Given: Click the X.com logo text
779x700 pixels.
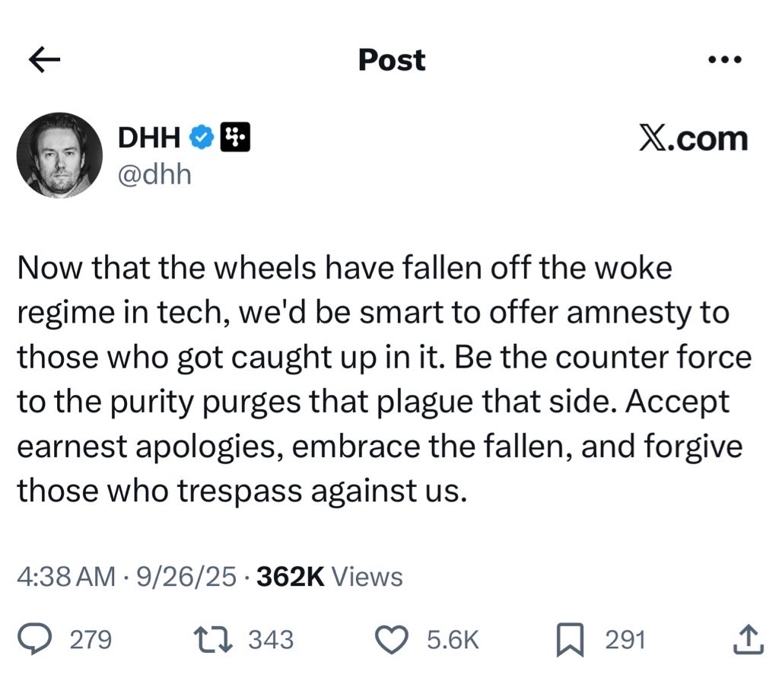Looking at the screenshot, I should click(692, 138).
